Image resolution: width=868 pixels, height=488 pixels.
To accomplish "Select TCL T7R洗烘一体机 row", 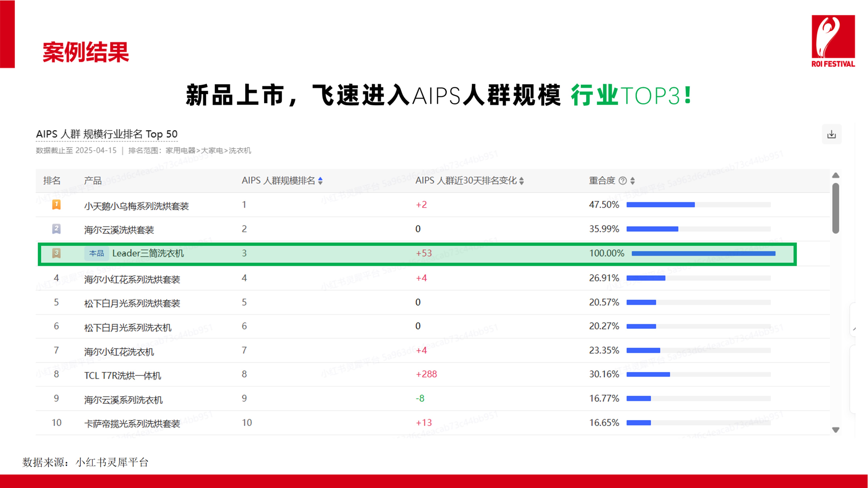I will click(x=123, y=375).
